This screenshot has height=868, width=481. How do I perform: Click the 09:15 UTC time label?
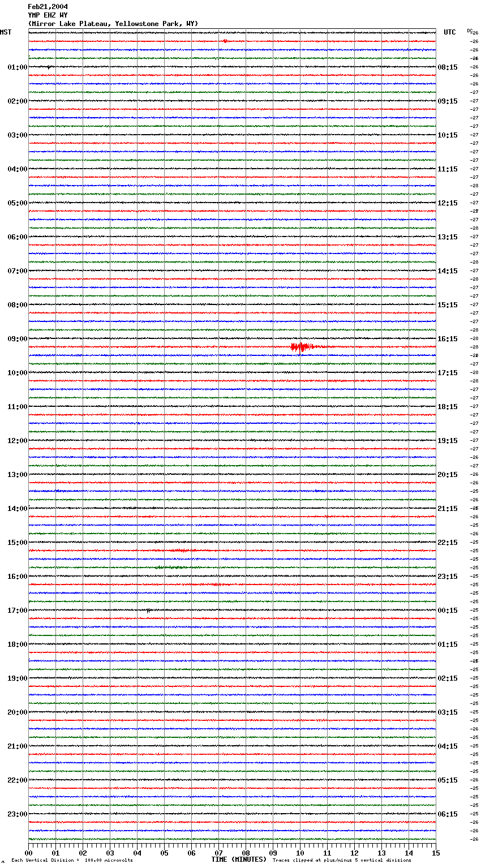coord(448,101)
